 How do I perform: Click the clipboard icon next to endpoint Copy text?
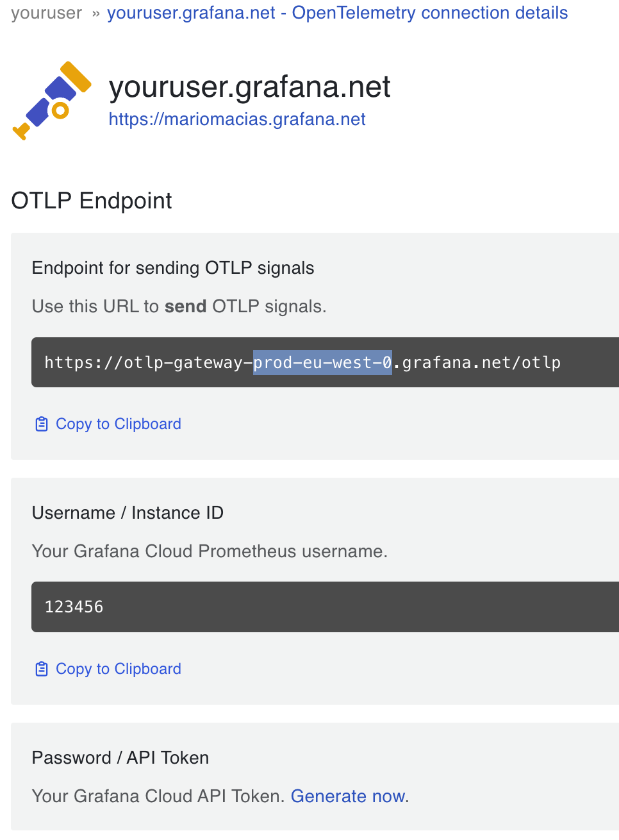pyautogui.click(x=41, y=423)
